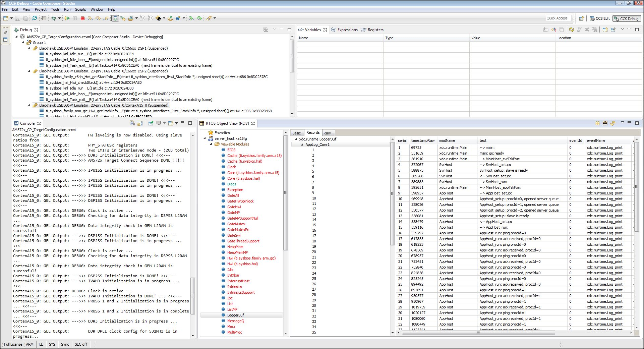This screenshot has width=644, height=349.
Task: Open the Scripts menu
Action: [80, 9]
